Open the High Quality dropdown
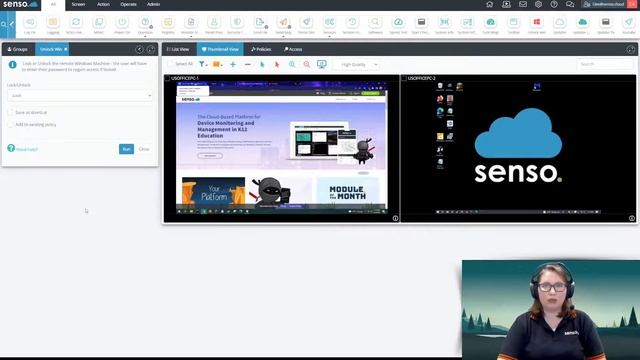Viewport: 640px width, 360px height. pos(357,64)
